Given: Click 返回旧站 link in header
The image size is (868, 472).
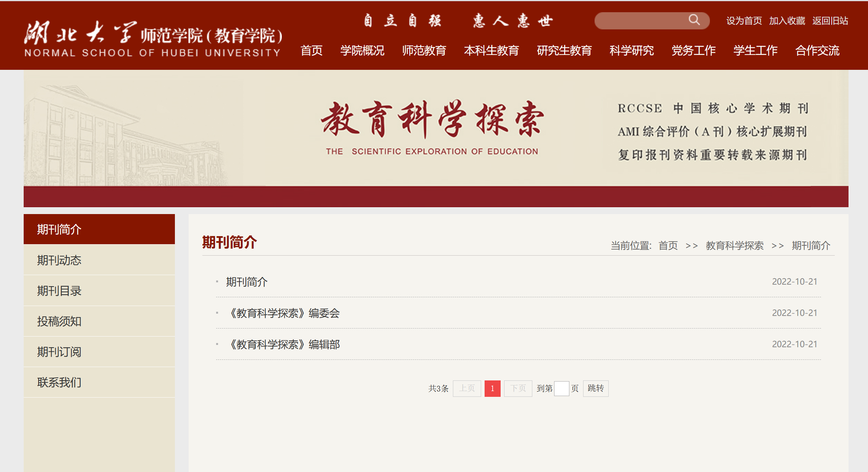Looking at the screenshot, I should [830, 21].
